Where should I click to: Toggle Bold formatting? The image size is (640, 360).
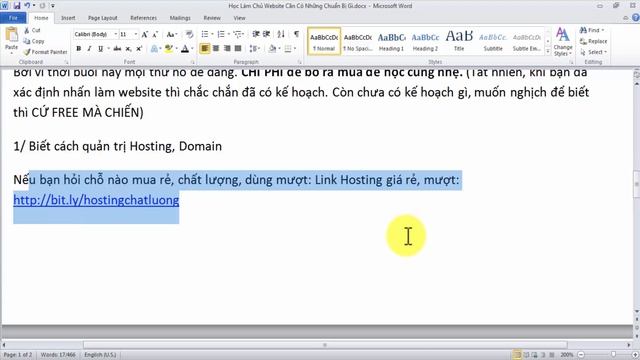click(x=78, y=49)
